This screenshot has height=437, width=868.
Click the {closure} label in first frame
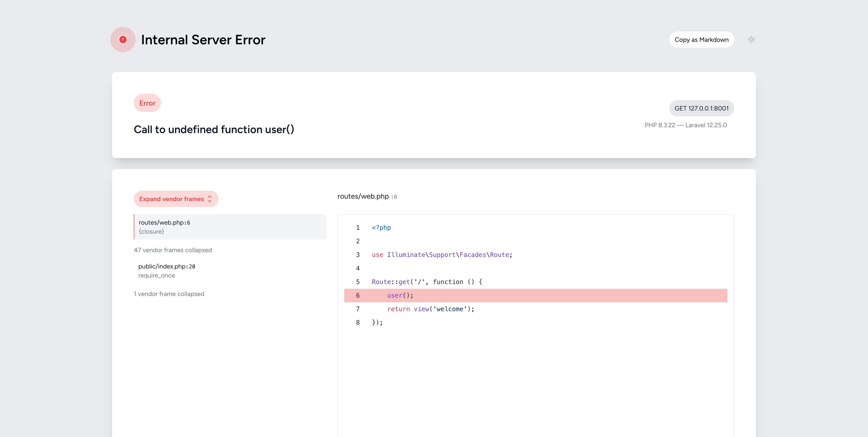pos(151,231)
